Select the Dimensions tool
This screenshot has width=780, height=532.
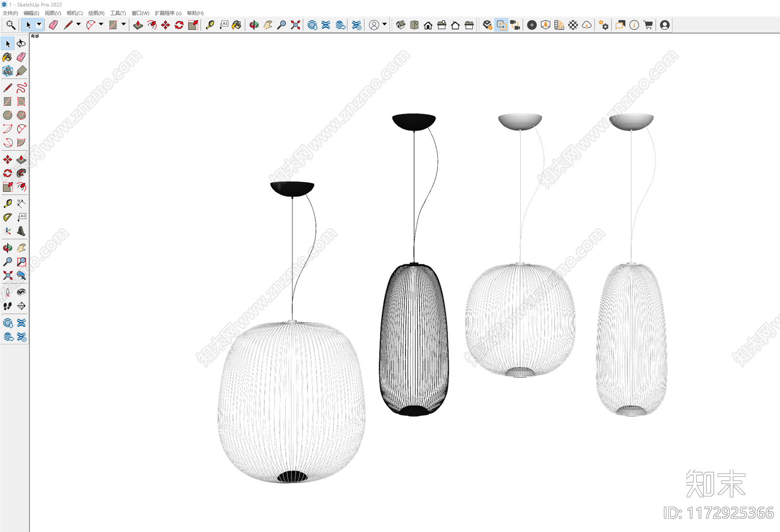pos(21,203)
